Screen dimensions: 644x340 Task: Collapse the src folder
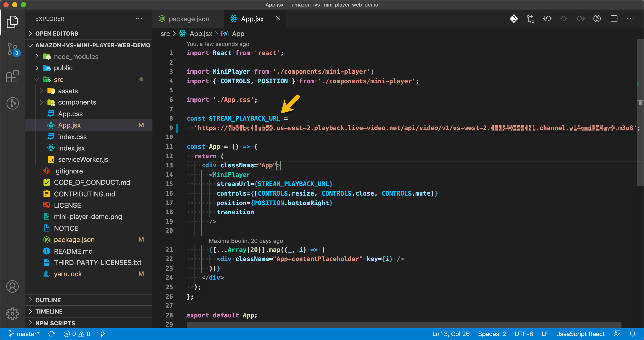point(58,80)
